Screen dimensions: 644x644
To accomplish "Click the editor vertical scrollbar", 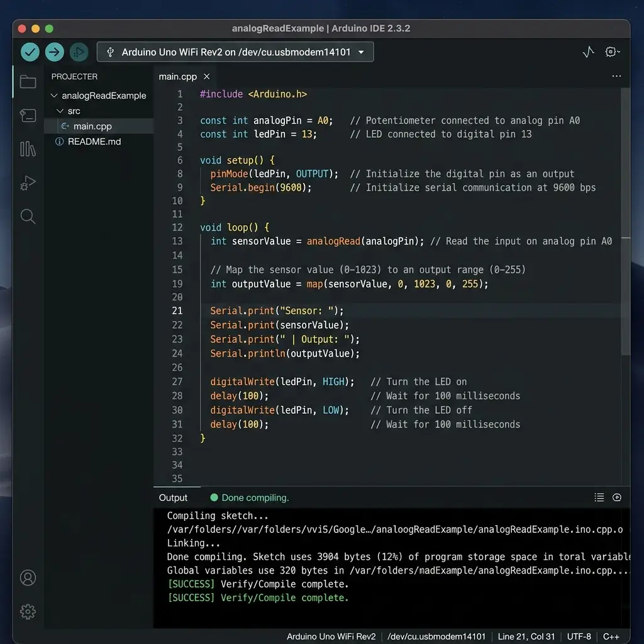I will click(626, 222).
